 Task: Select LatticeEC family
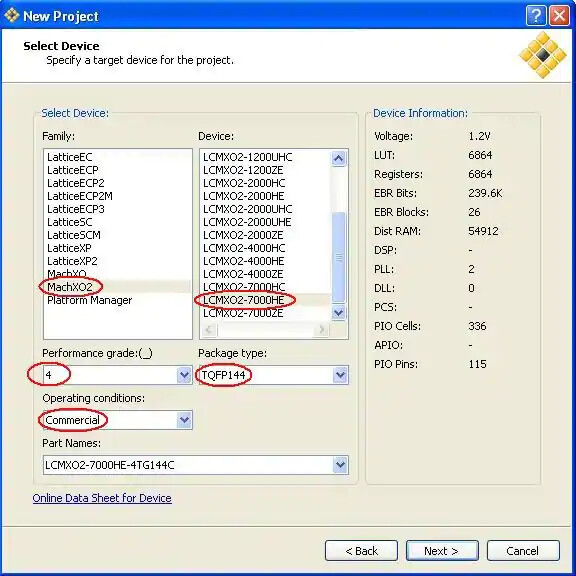70,157
